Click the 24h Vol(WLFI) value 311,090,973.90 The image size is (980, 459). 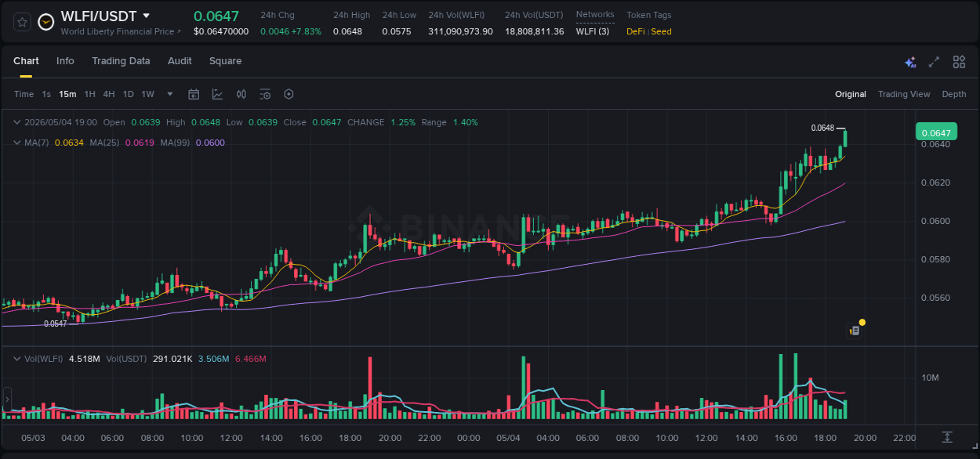pyautogui.click(x=461, y=31)
